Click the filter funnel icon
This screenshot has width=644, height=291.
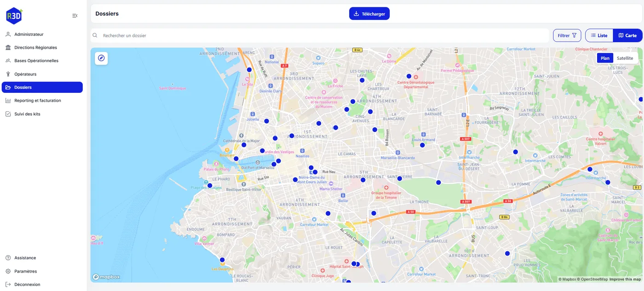pos(574,35)
